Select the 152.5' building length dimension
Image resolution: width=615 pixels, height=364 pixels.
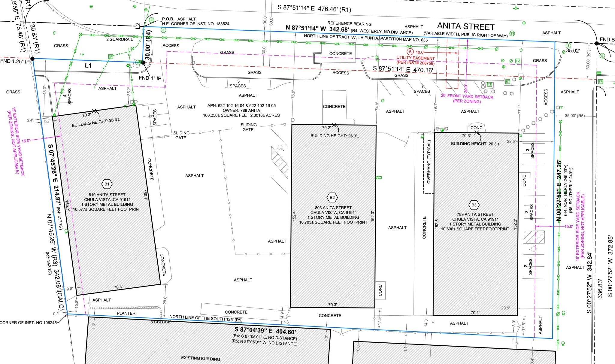(x=437, y=224)
